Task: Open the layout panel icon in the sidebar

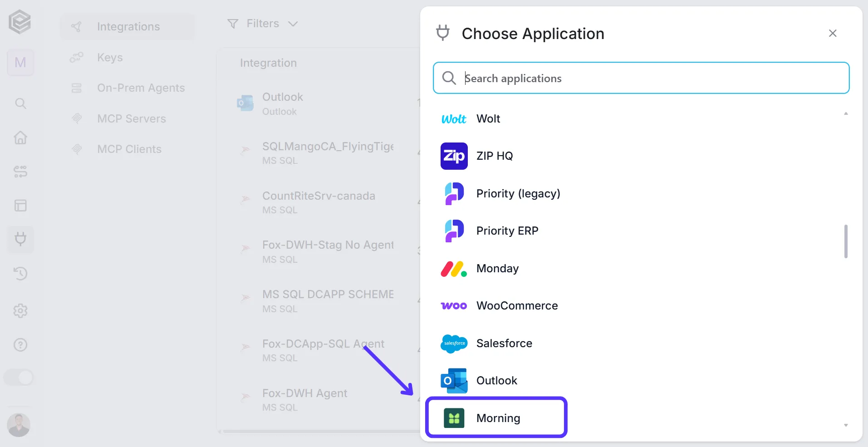Action: [20, 206]
